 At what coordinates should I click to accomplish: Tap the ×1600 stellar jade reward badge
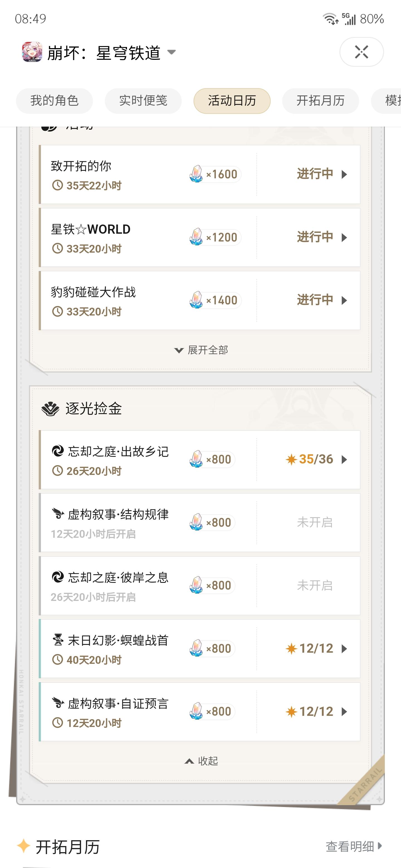click(x=215, y=174)
